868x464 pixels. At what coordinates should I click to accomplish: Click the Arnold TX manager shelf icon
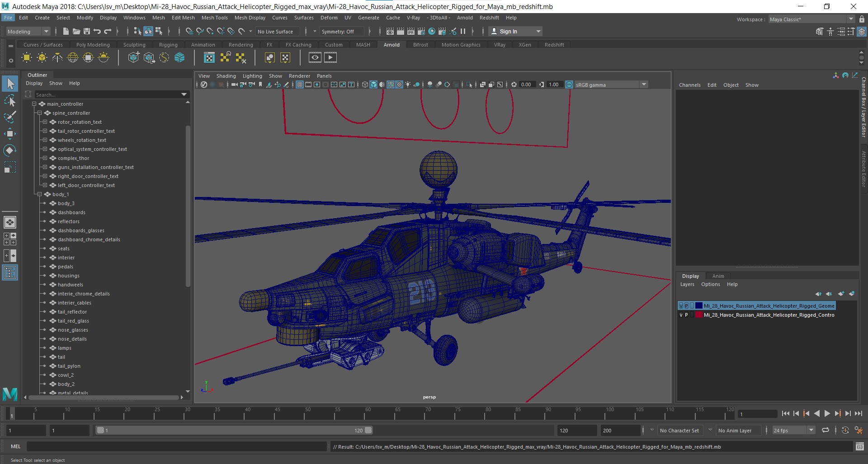click(209, 57)
